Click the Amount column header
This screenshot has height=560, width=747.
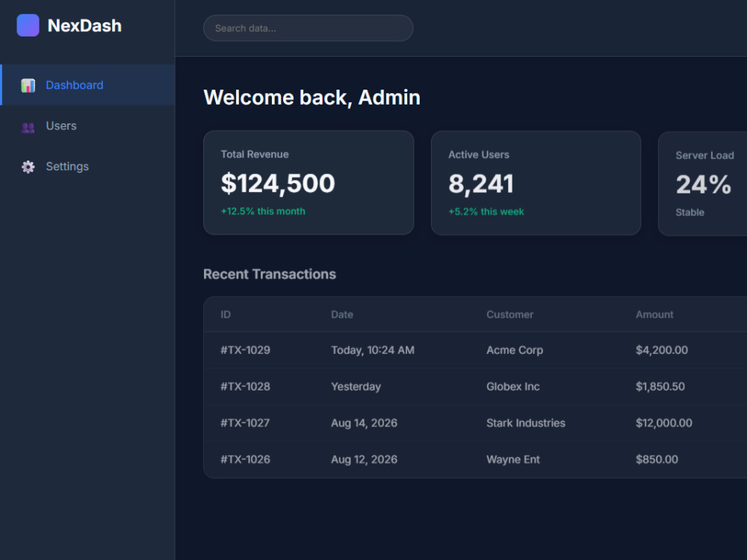point(654,314)
